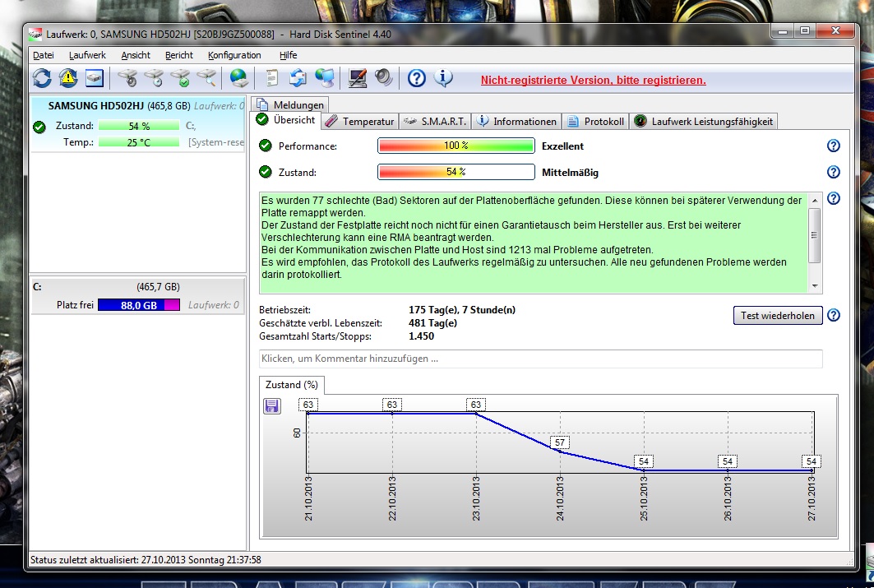Open the Konfiguration menu
Screen dimensions: 874x588
pyautogui.click(x=234, y=55)
